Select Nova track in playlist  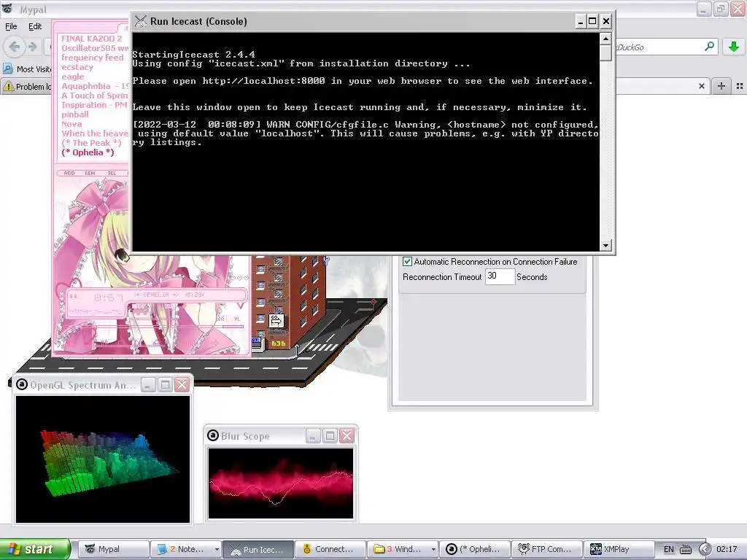(x=71, y=124)
